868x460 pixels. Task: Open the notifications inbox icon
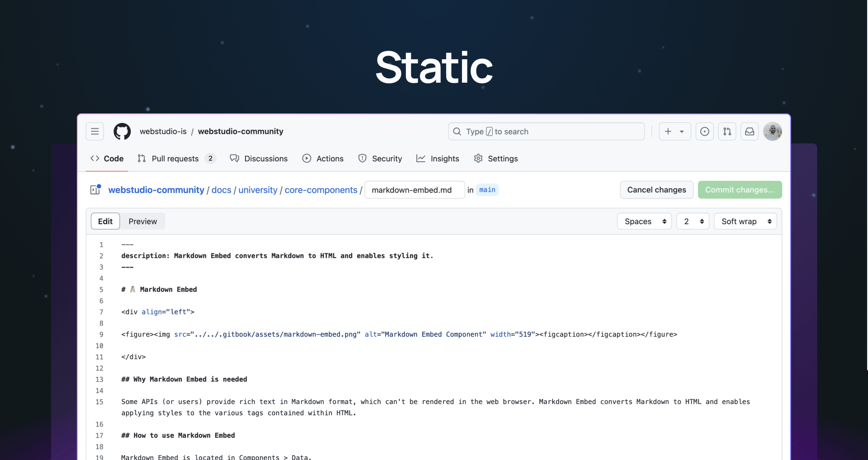click(750, 131)
